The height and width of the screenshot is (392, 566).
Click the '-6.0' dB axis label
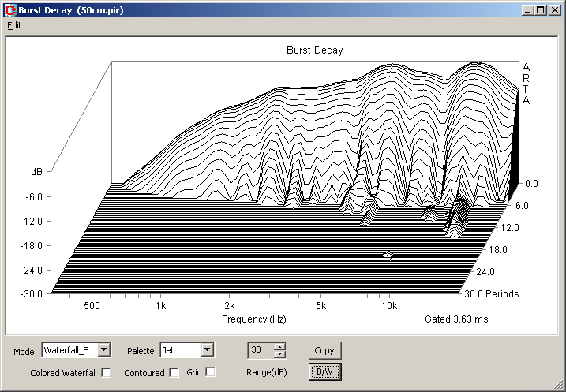point(34,197)
